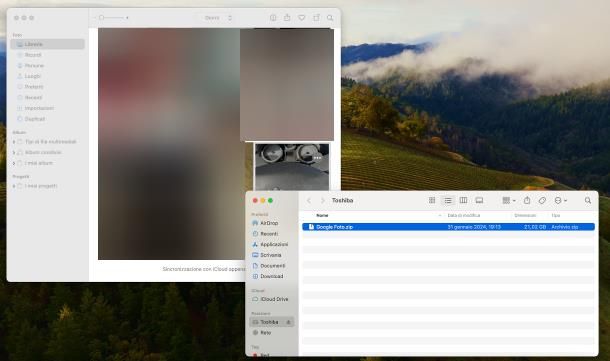Open Preferiti in Photos sidebar
Screen dimensions: 610x361
(x=34, y=87)
